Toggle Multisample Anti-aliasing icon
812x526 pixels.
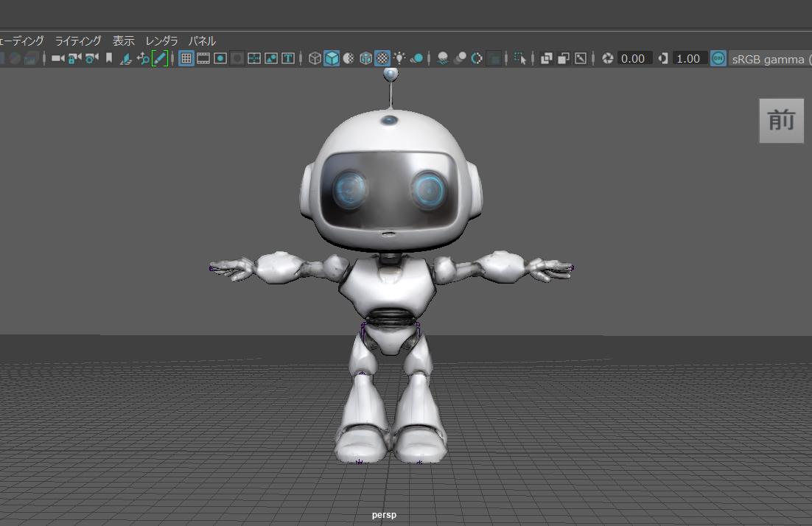pyautogui.click(x=477, y=58)
